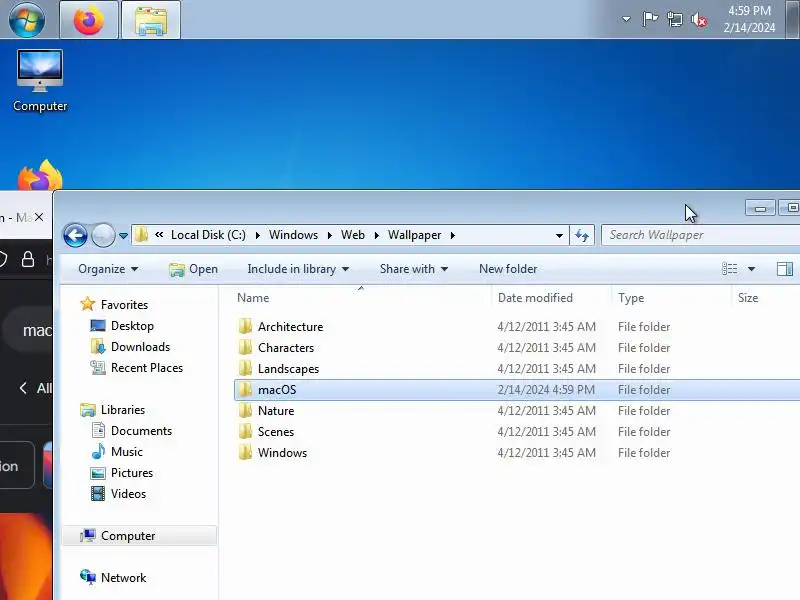Focus the Search Wallpaper field
This screenshot has width=800, height=600.
(700, 235)
